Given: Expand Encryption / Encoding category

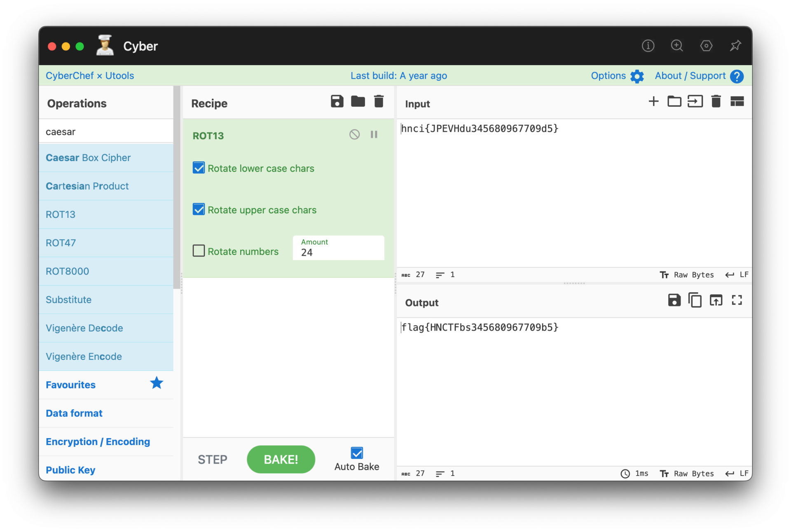Looking at the screenshot, I should click(106, 441).
